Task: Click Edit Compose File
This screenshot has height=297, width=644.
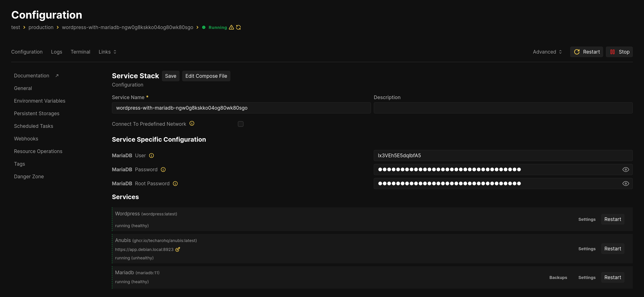Action: pyautogui.click(x=206, y=76)
